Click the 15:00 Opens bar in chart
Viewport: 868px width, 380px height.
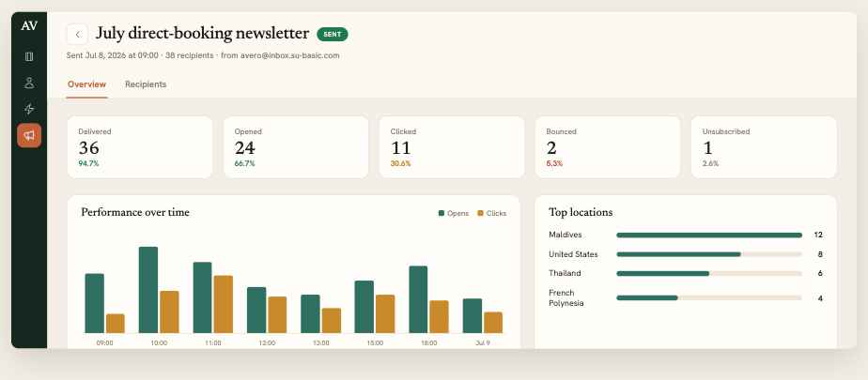click(x=364, y=307)
